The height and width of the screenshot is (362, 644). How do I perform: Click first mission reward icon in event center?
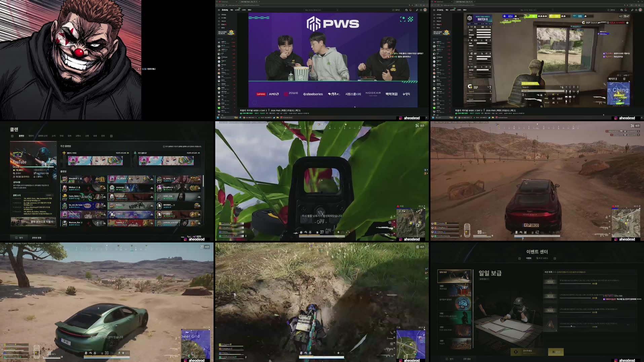550,282
